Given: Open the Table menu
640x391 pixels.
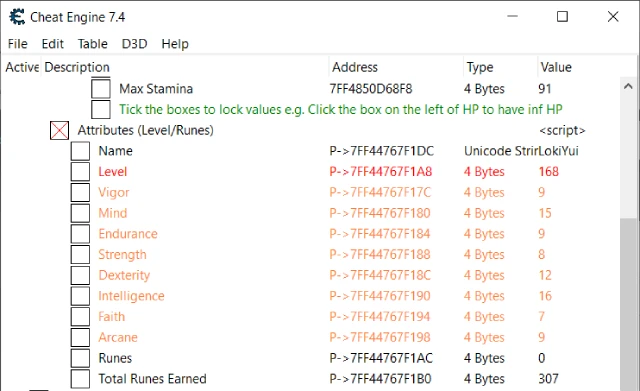Looking at the screenshot, I should pyautogui.click(x=93, y=44).
